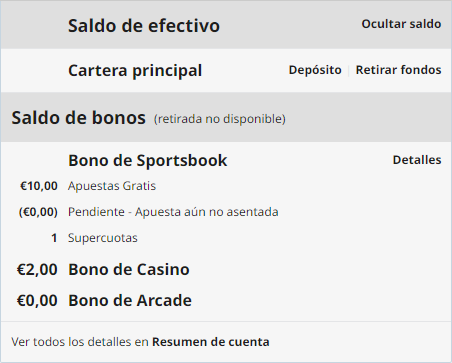Select the Bono de Casino row
Image resolution: width=452 pixels, height=363 pixels.
(x=226, y=269)
